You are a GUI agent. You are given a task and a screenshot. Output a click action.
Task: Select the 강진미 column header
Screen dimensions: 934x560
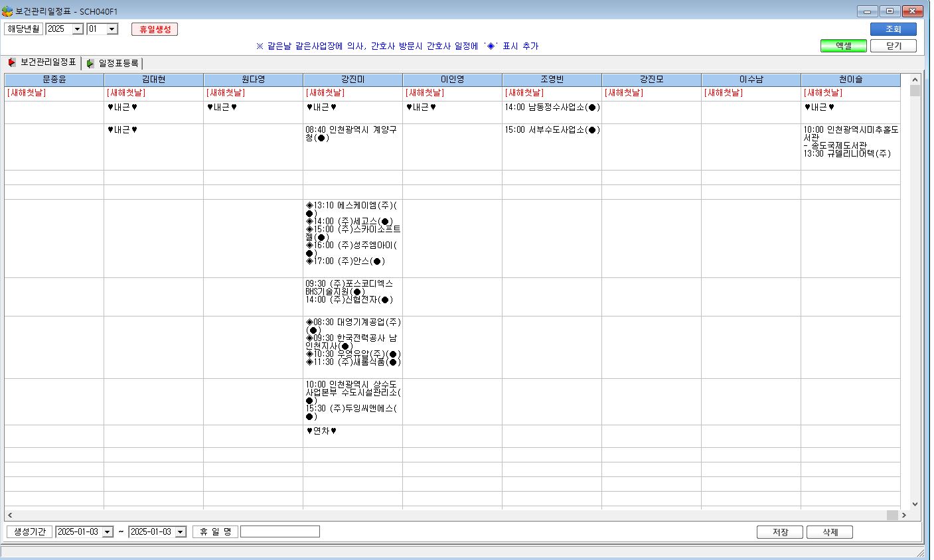tap(353, 80)
